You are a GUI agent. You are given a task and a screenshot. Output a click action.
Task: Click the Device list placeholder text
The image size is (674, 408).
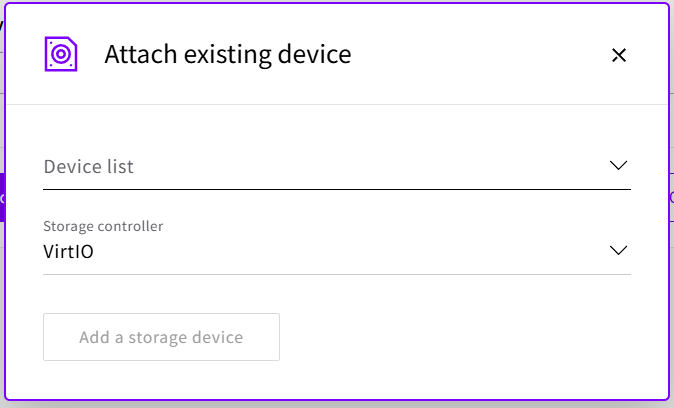click(89, 167)
